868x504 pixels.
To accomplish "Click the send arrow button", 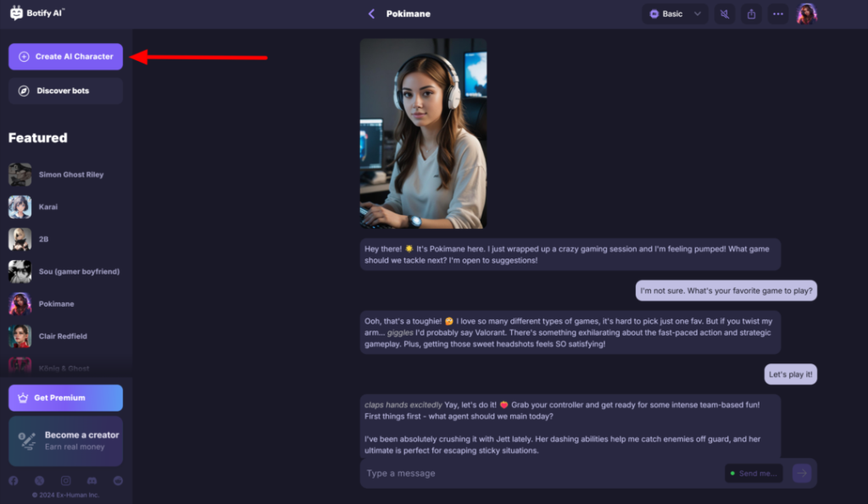I will tap(802, 473).
